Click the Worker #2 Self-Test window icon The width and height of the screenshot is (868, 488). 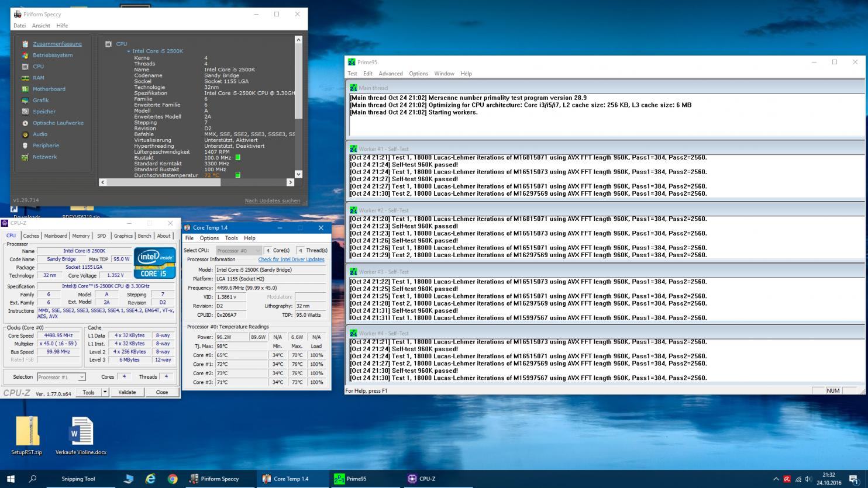click(353, 210)
